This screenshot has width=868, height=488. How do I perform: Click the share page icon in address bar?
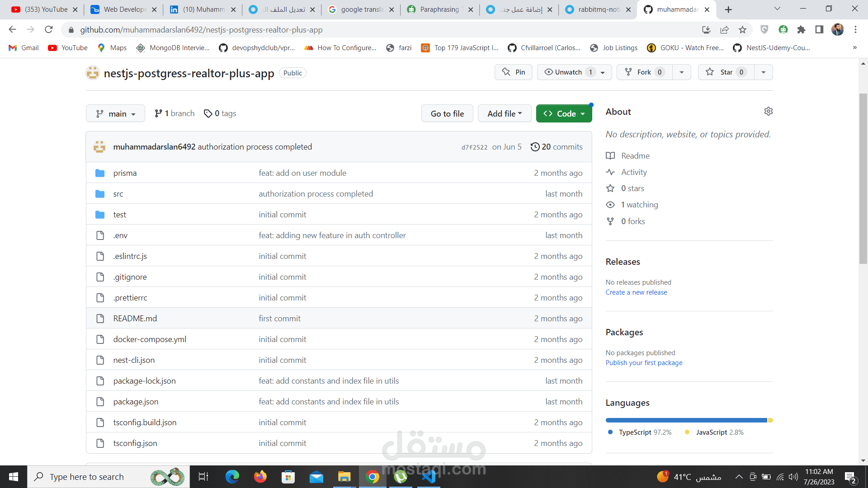[724, 30]
